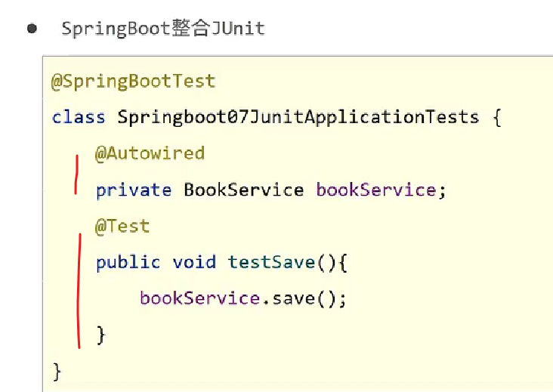Click the '@Test' annotation

pos(122,226)
